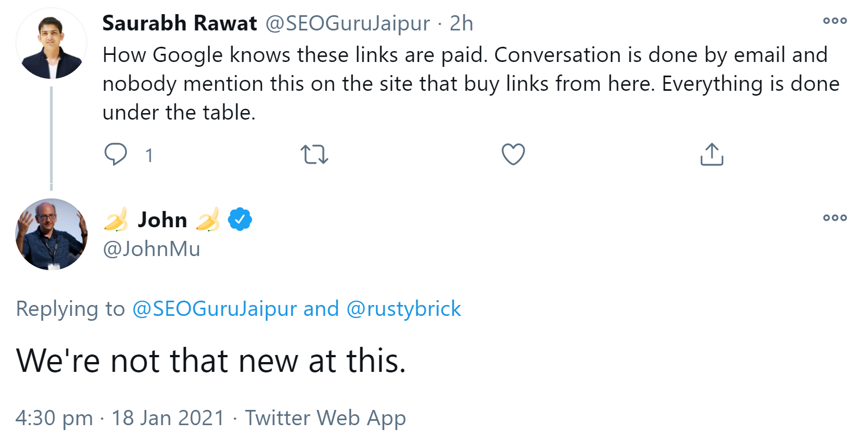Open the reply icon on Saurabh's tweet
This screenshot has width=868, height=442.
(x=117, y=154)
